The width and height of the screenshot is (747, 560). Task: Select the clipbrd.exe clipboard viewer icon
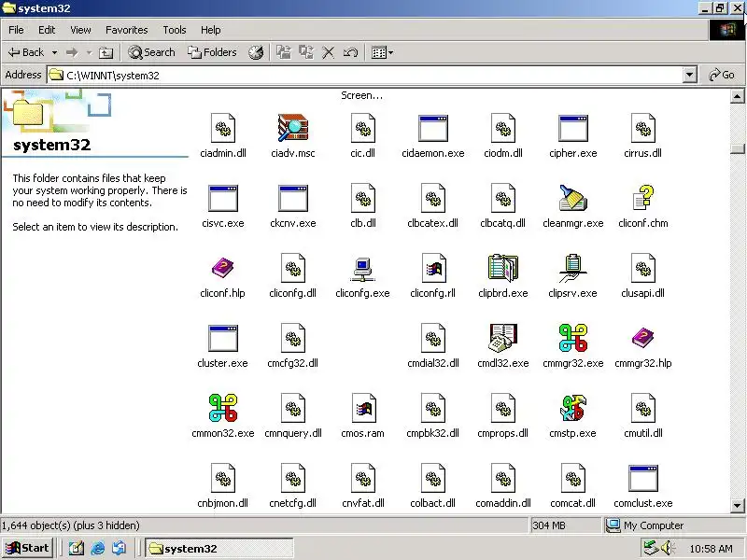(x=502, y=268)
